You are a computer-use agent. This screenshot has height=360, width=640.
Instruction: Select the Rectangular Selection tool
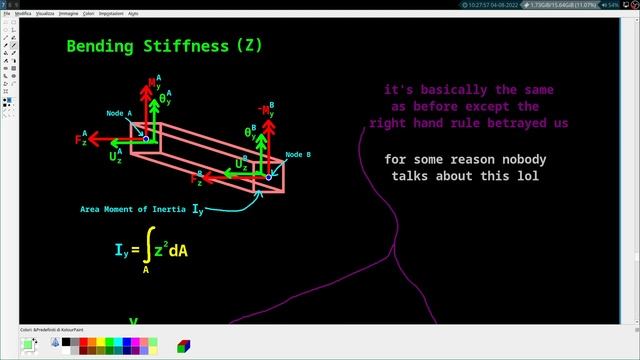[13, 22]
